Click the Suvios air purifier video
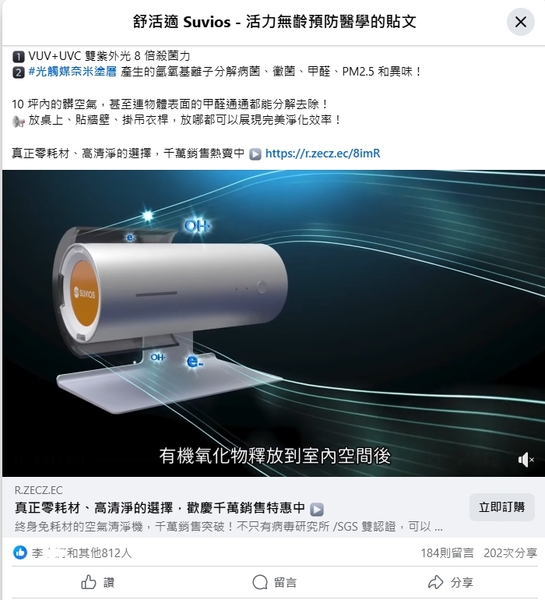 tap(273, 323)
